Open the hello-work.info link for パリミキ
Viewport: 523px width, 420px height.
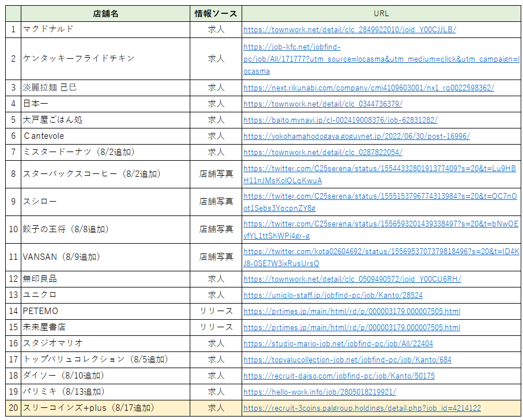pos(320,392)
